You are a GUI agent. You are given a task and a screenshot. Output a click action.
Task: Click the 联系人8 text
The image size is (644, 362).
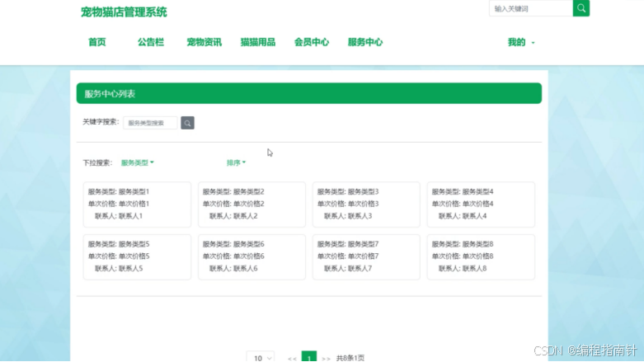click(474, 268)
